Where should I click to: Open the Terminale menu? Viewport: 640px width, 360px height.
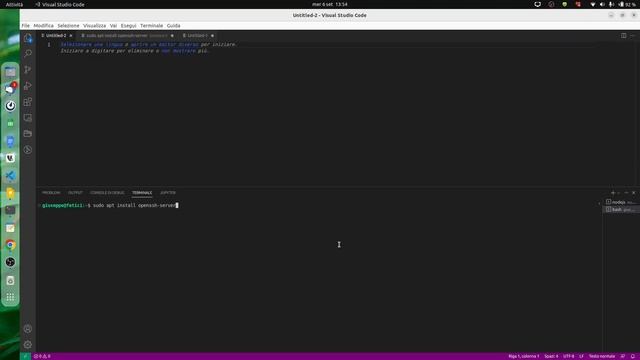151,26
